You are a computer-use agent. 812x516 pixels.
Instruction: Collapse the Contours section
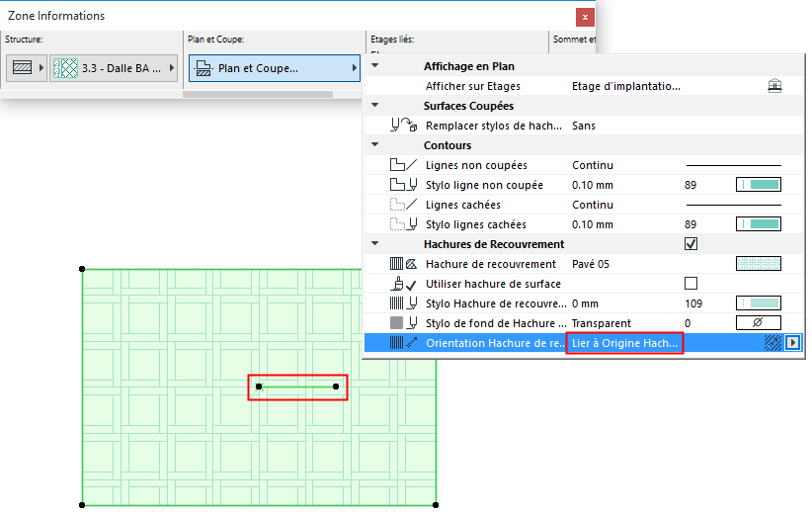pyautogui.click(x=375, y=144)
